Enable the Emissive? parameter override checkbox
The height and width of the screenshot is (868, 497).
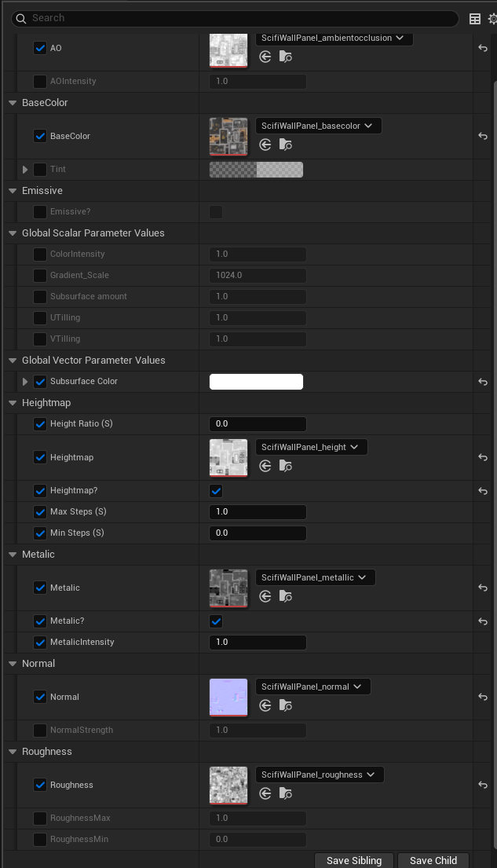coord(40,212)
